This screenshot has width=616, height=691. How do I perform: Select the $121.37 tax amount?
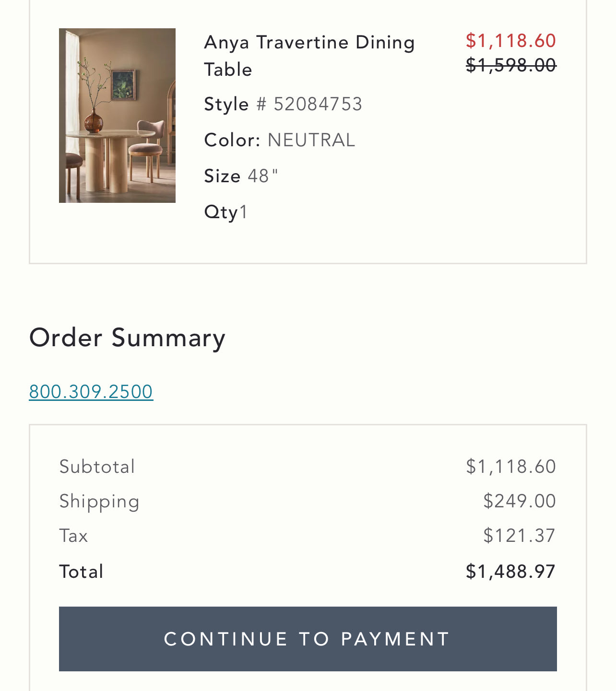tap(519, 536)
